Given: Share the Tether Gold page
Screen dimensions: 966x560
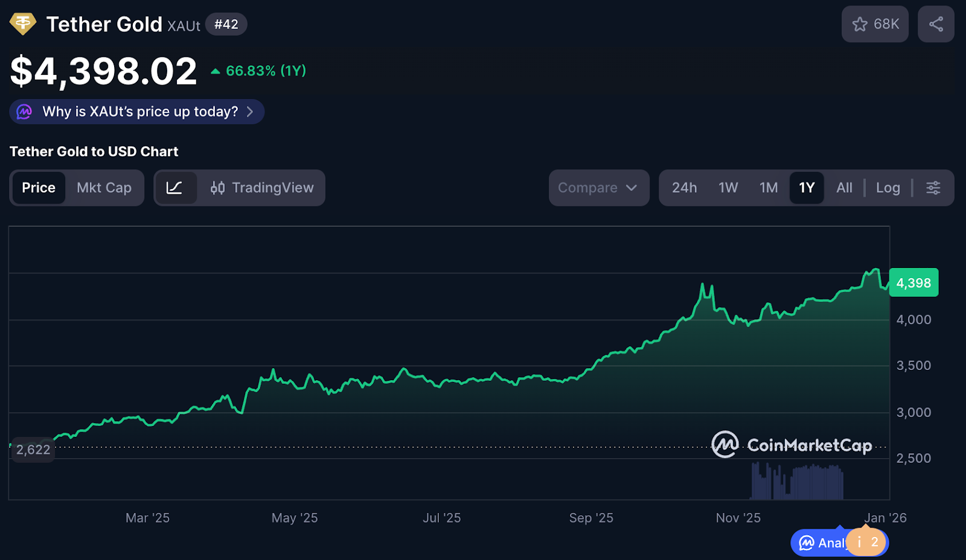Looking at the screenshot, I should click(x=935, y=24).
